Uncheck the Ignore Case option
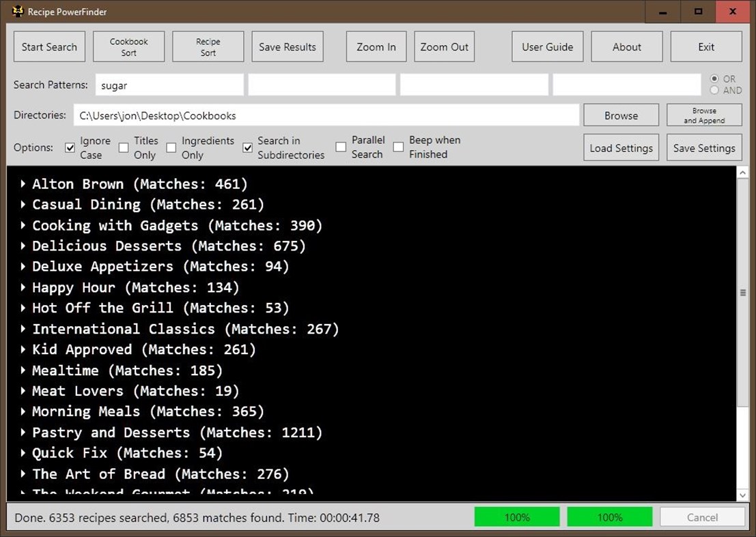Image resolution: width=756 pixels, height=537 pixels. (70, 147)
